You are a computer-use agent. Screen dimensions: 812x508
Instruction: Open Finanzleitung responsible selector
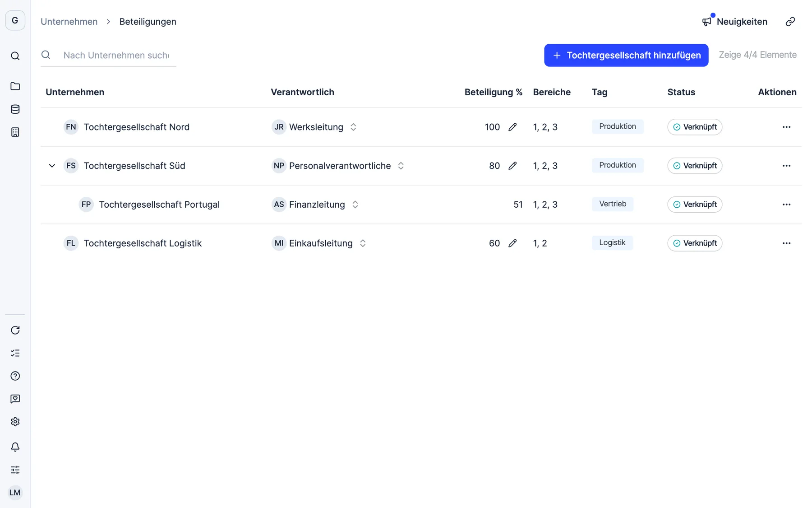(355, 205)
